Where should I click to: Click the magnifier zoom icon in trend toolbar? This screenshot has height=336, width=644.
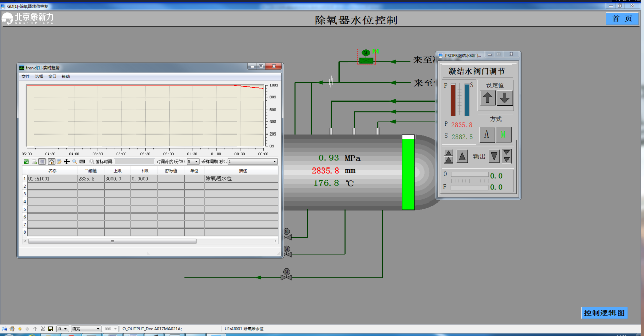(74, 161)
